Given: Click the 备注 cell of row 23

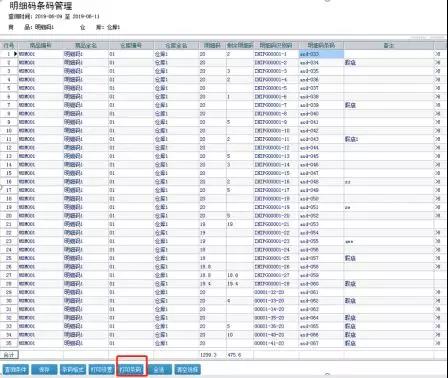Looking at the screenshot, I should [x=389, y=241].
